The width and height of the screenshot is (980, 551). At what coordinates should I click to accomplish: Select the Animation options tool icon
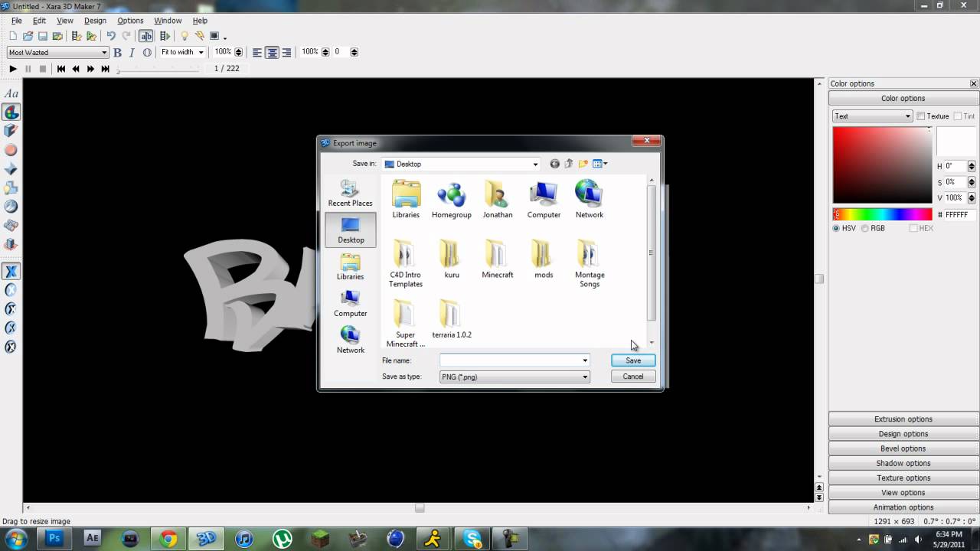(11, 244)
